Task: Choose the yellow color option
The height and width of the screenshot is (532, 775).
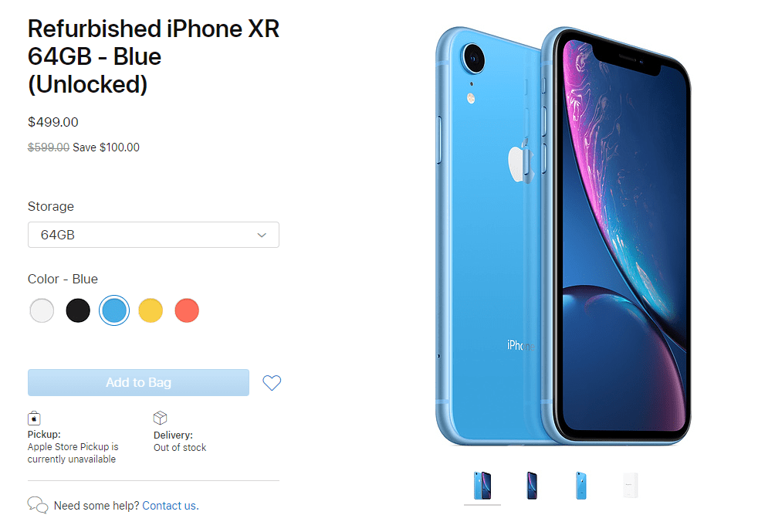Action: 151,310
